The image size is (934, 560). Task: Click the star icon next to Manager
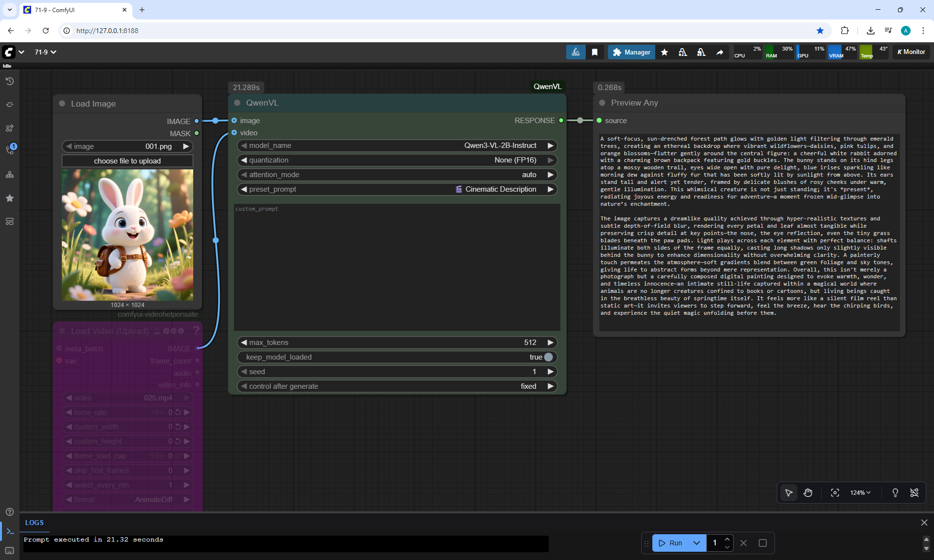[665, 52]
